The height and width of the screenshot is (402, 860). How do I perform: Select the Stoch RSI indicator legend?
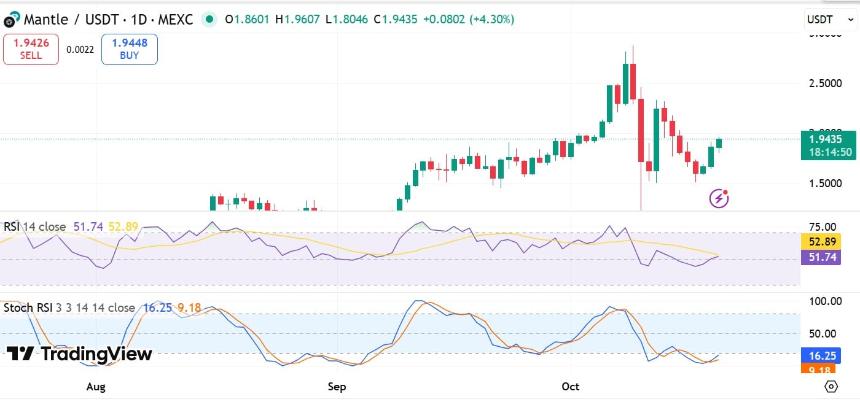pos(69,307)
